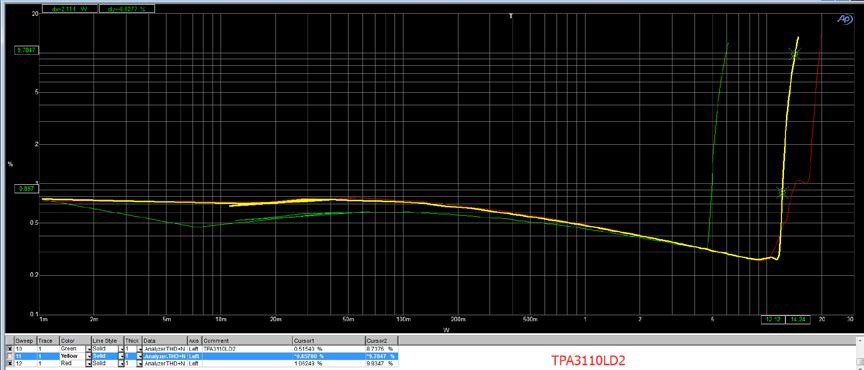Open Line Style dropdown for Red row

[121, 363]
